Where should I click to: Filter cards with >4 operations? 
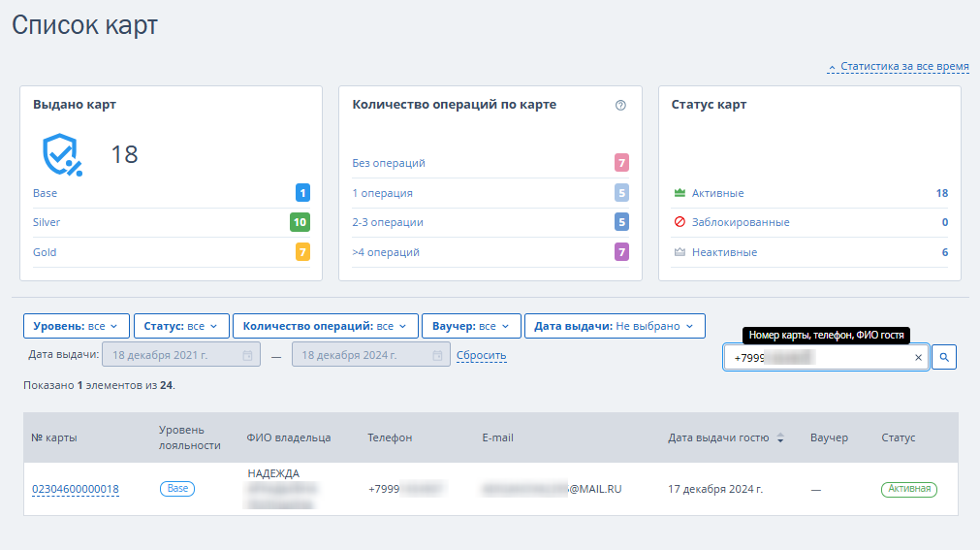(386, 252)
